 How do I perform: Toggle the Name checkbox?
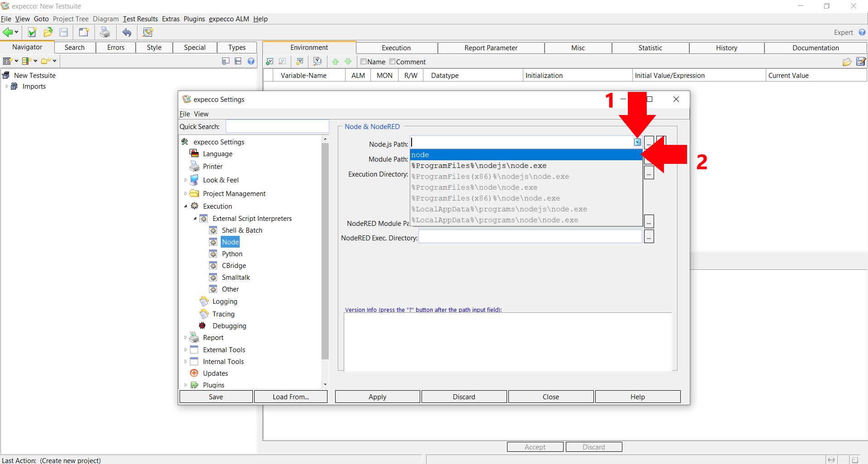[x=363, y=62]
